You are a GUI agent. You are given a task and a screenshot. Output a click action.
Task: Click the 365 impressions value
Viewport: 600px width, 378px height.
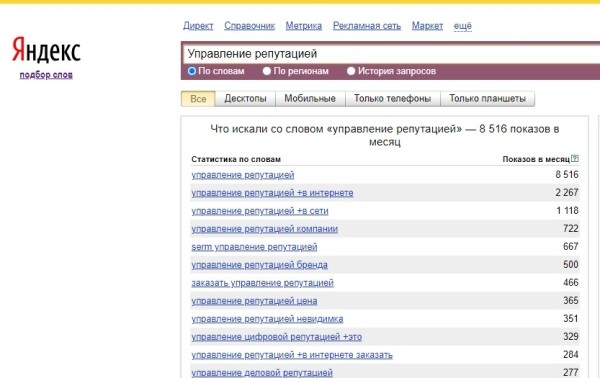coord(571,301)
